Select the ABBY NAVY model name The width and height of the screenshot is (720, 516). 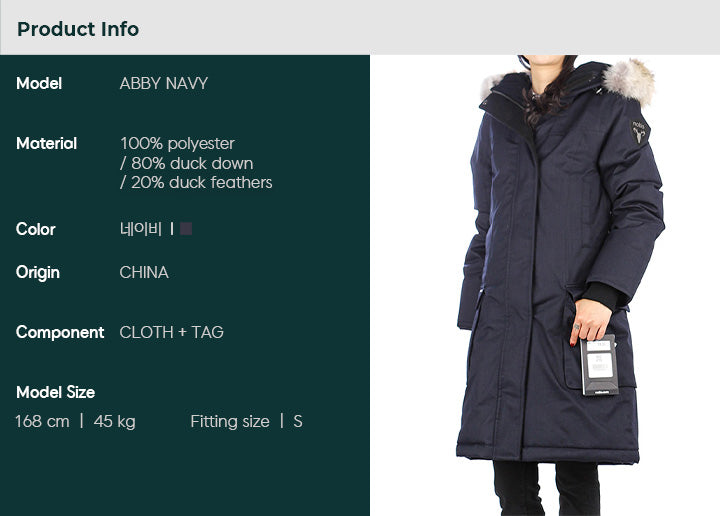point(163,83)
